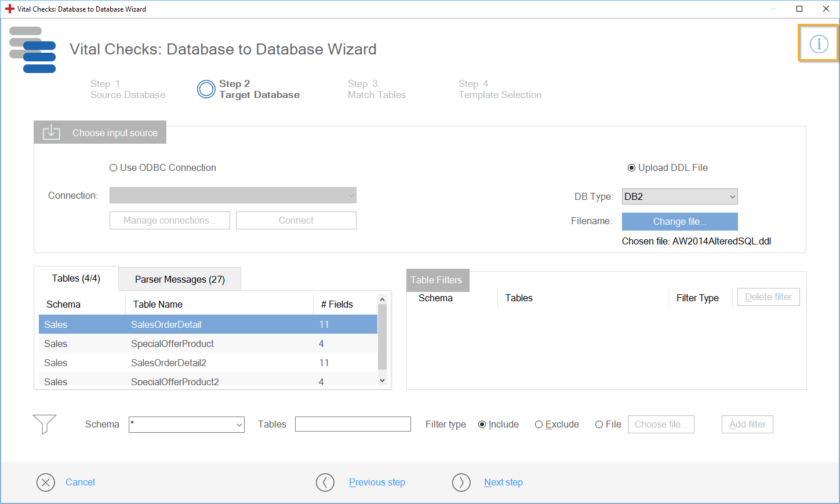The image size is (840, 504).
Task: Click the Vital Checks database logo
Action: pyautogui.click(x=33, y=50)
